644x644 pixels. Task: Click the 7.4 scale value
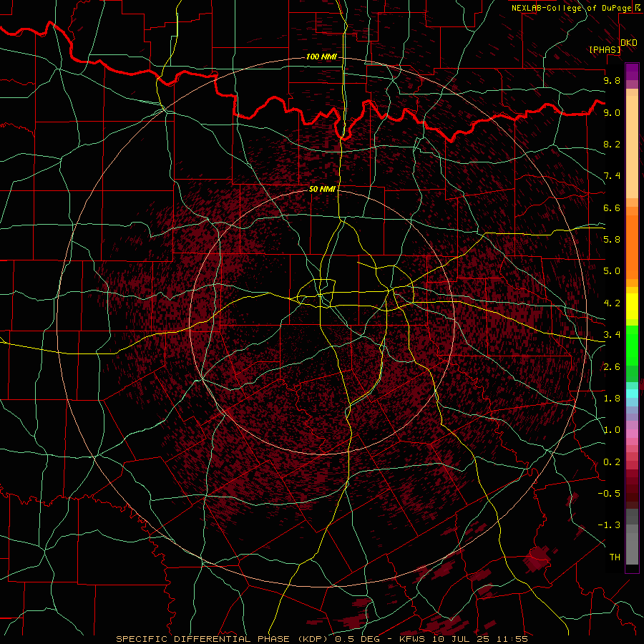click(612, 176)
